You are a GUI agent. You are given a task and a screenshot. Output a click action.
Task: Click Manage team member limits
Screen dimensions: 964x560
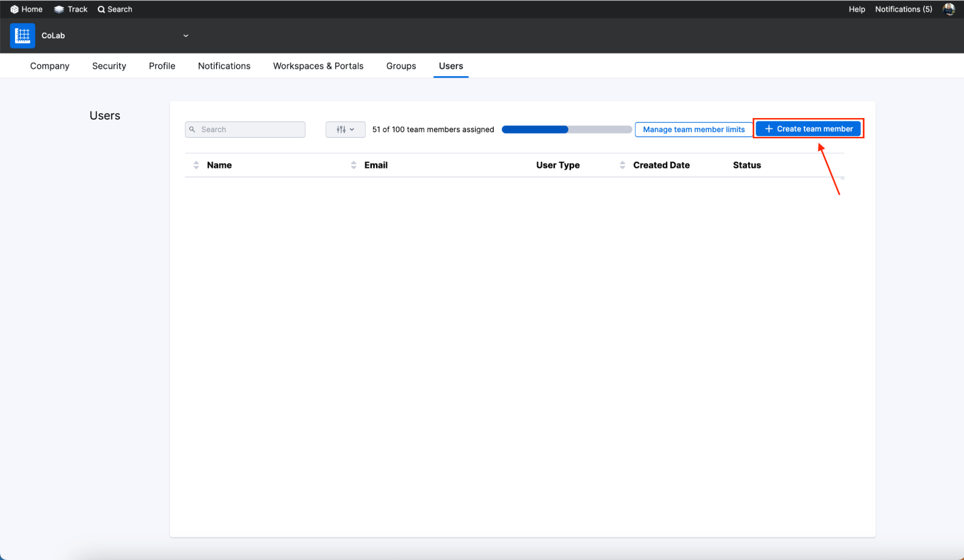pyautogui.click(x=693, y=130)
